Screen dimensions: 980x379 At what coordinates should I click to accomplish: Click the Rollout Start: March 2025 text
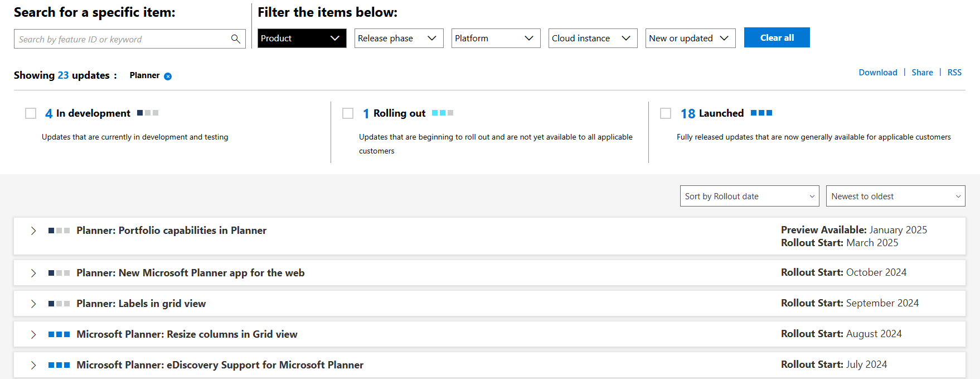840,243
